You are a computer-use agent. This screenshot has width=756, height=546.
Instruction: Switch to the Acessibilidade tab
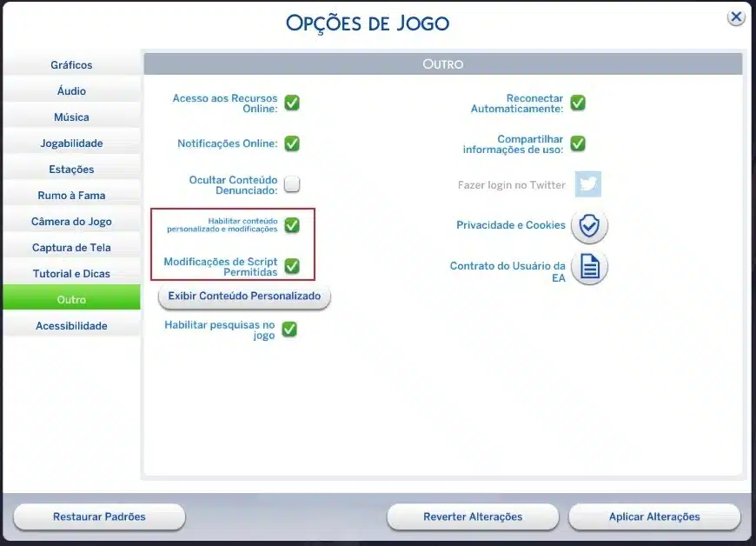click(70, 325)
